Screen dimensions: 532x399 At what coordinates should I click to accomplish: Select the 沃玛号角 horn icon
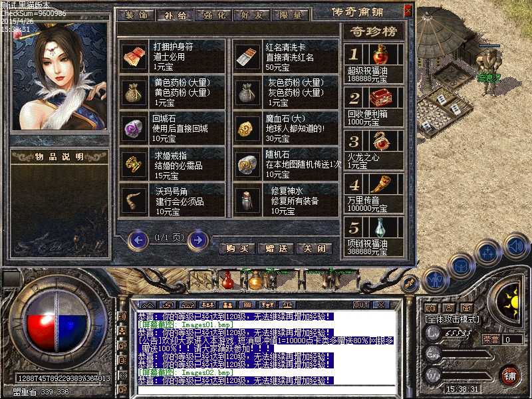(x=134, y=201)
